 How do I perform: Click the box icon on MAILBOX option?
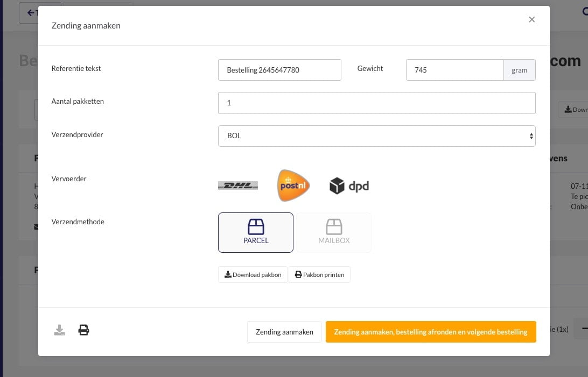334,226
